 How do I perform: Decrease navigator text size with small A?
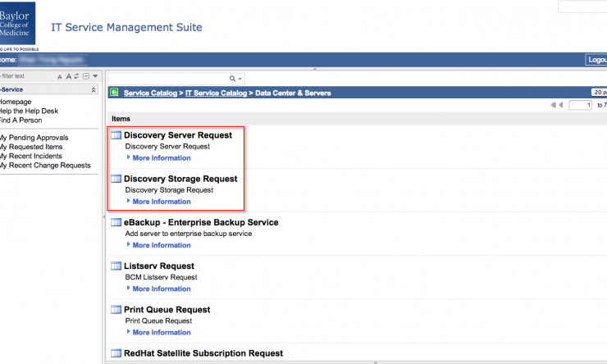point(60,76)
